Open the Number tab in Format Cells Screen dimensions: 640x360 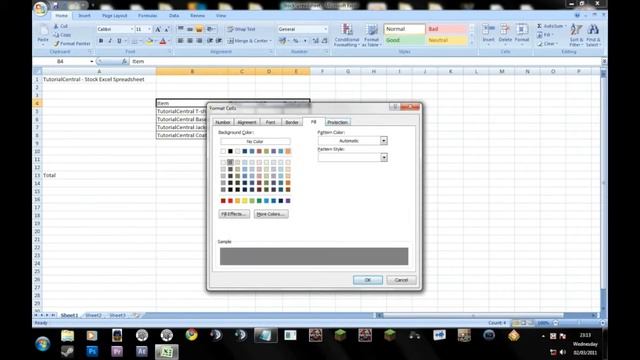223,122
